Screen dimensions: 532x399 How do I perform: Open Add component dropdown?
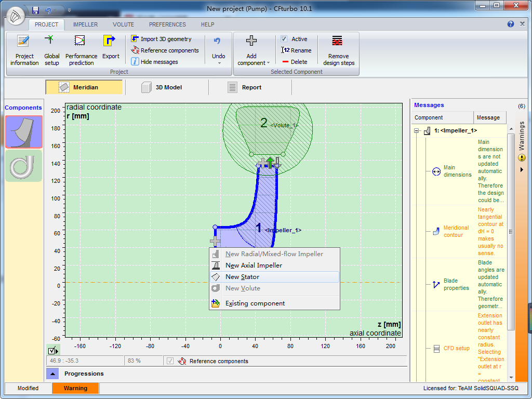pos(253,50)
